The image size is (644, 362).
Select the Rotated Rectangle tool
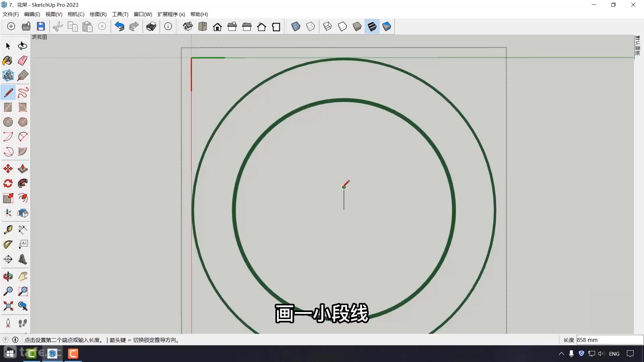tap(22, 107)
